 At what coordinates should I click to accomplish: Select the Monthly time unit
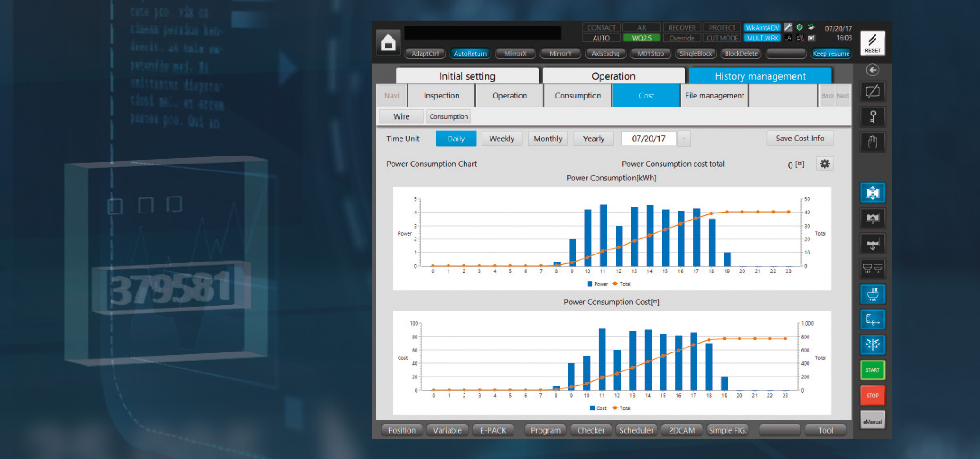(547, 139)
